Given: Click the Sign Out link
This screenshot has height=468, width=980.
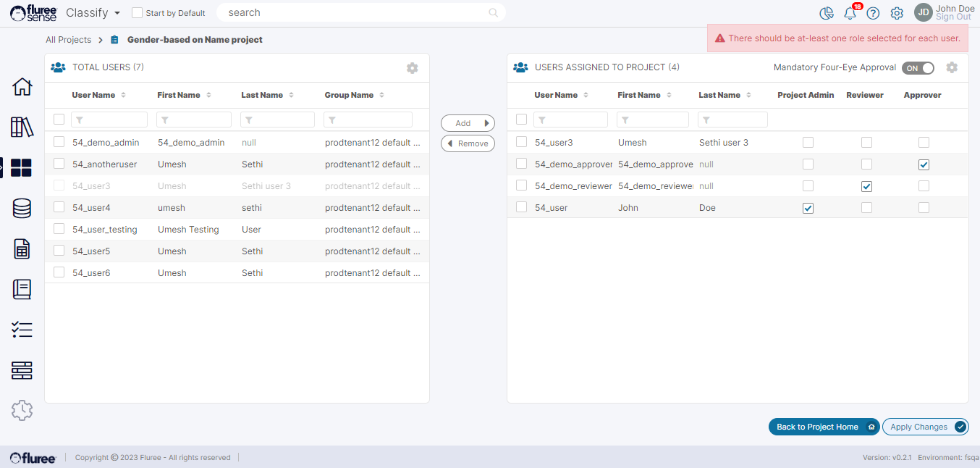Looking at the screenshot, I should pos(953,17).
